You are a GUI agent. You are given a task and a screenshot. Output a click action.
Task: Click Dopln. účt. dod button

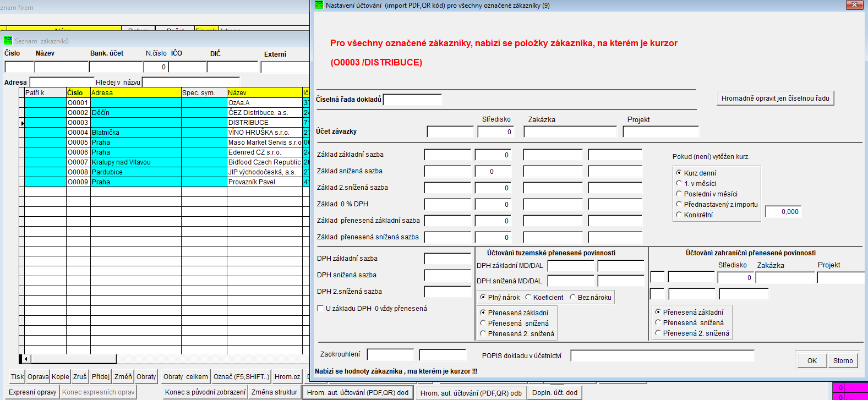[x=554, y=393]
